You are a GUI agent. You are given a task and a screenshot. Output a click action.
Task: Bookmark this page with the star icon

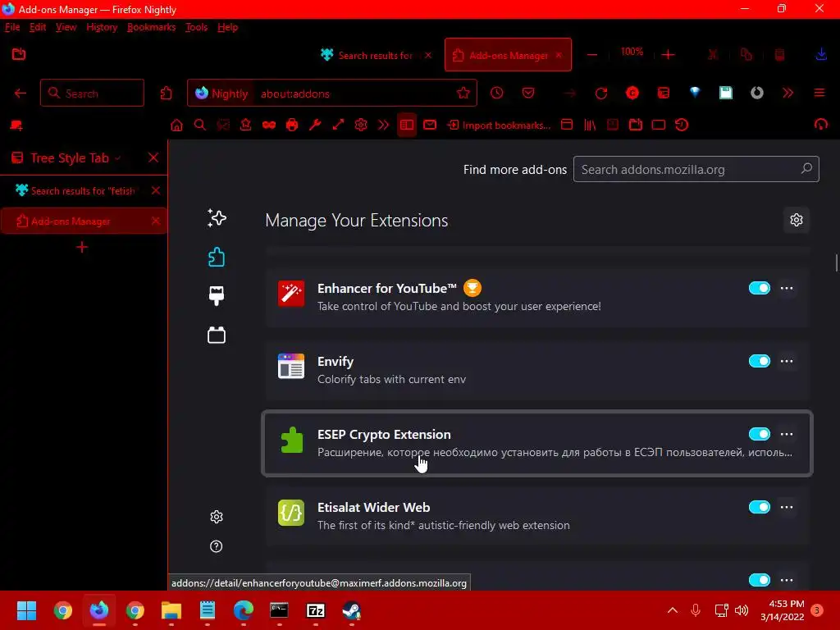coord(463,94)
